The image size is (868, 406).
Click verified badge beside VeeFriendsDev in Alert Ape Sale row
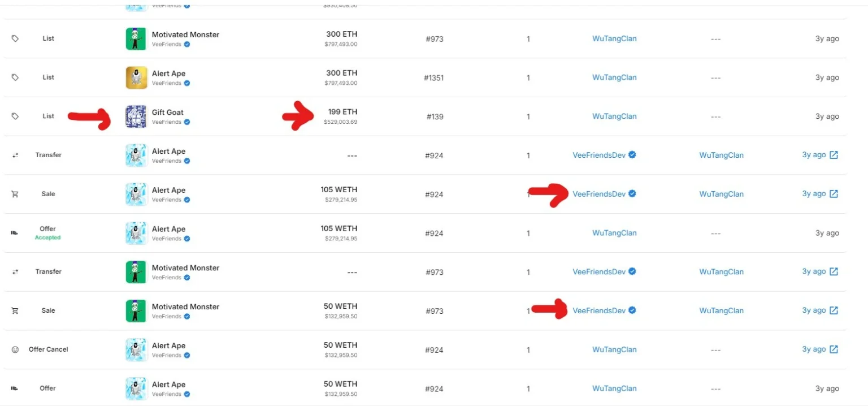(x=632, y=193)
